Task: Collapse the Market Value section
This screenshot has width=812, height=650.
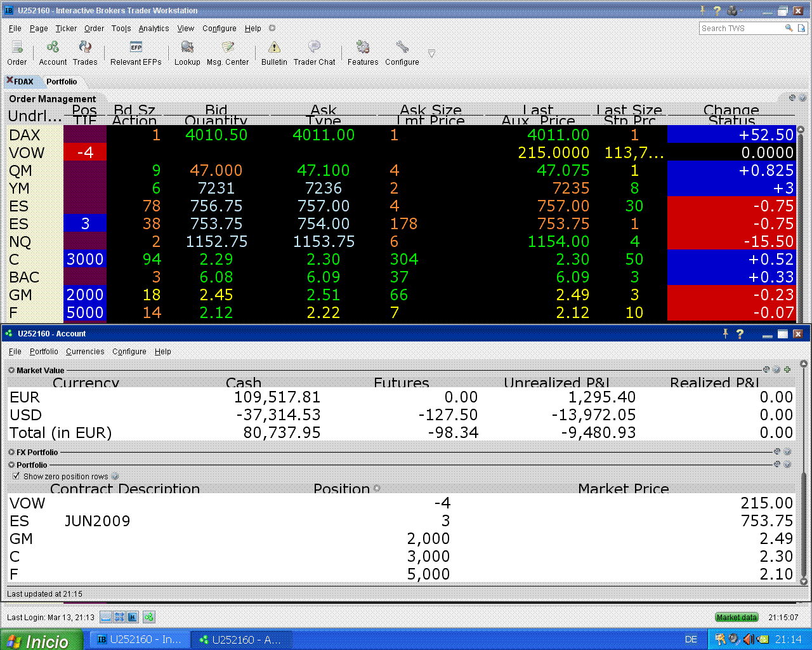Action: pos(11,370)
